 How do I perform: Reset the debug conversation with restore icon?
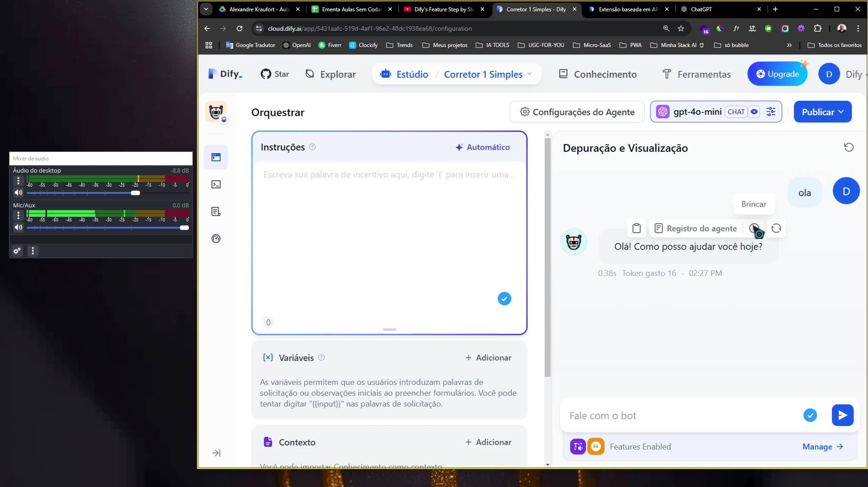point(849,147)
